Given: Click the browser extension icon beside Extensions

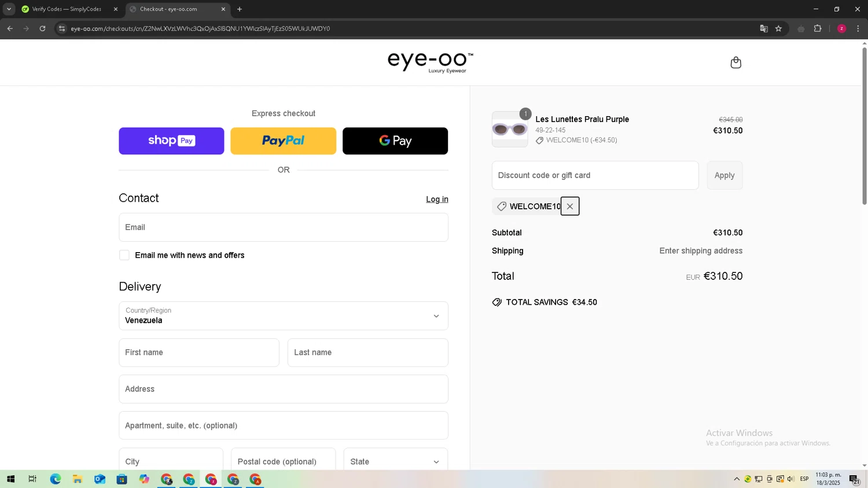Looking at the screenshot, I should [801, 28].
